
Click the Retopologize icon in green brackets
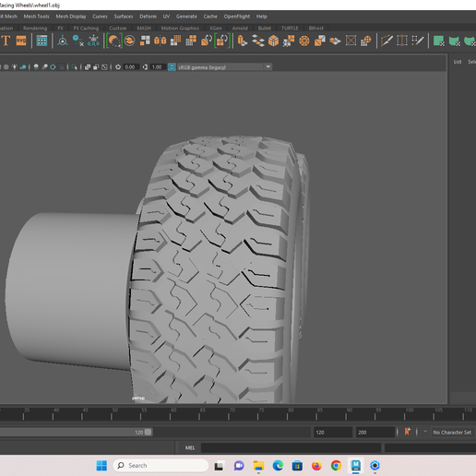point(222,41)
